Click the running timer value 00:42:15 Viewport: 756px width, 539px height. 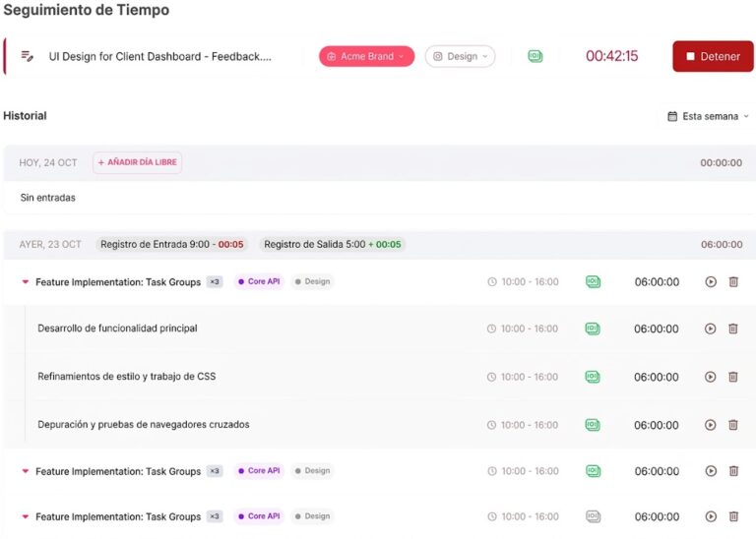[612, 56]
